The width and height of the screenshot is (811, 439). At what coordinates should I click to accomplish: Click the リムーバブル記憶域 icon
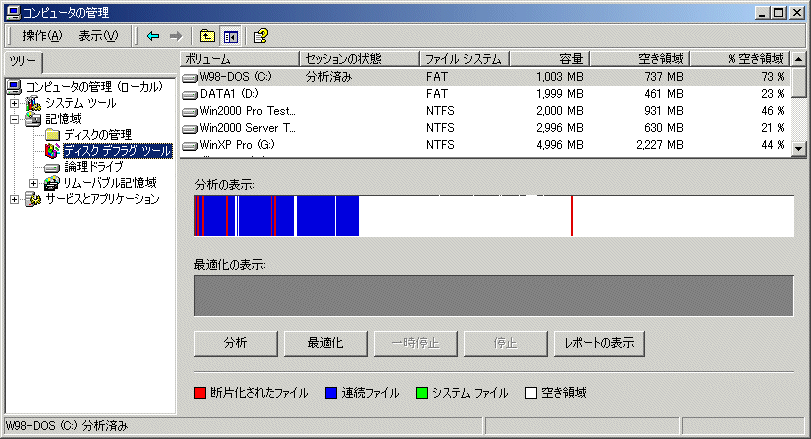click(51, 183)
